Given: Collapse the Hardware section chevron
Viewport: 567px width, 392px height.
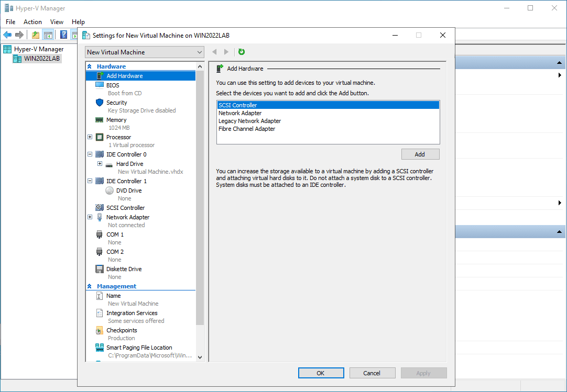Looking at the screenshot, I should pos(89,66).
